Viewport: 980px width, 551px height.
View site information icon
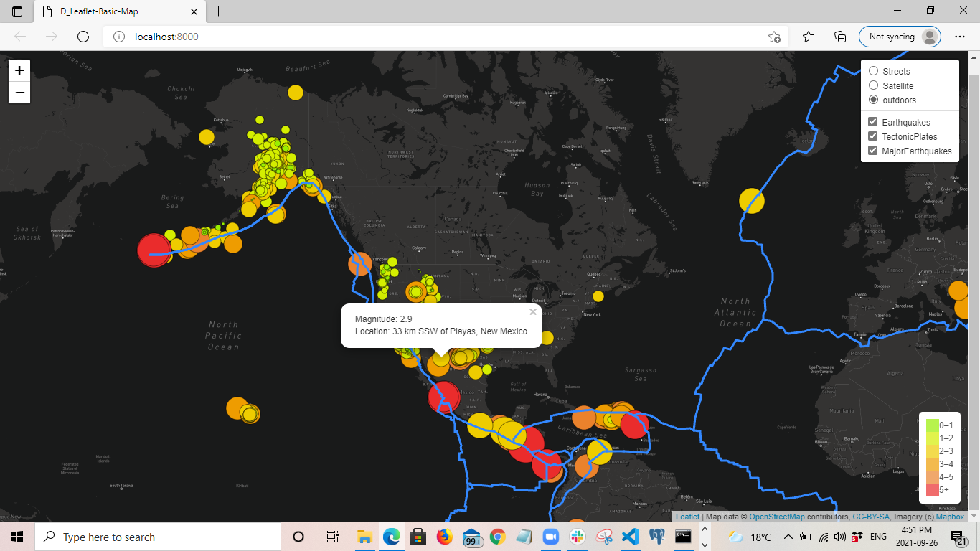point(119,37)
